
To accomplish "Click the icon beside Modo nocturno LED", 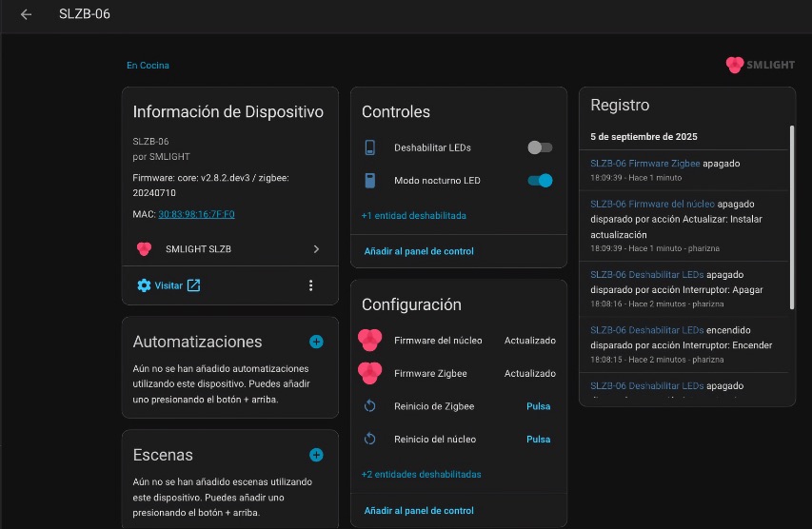I will [369, 181].
